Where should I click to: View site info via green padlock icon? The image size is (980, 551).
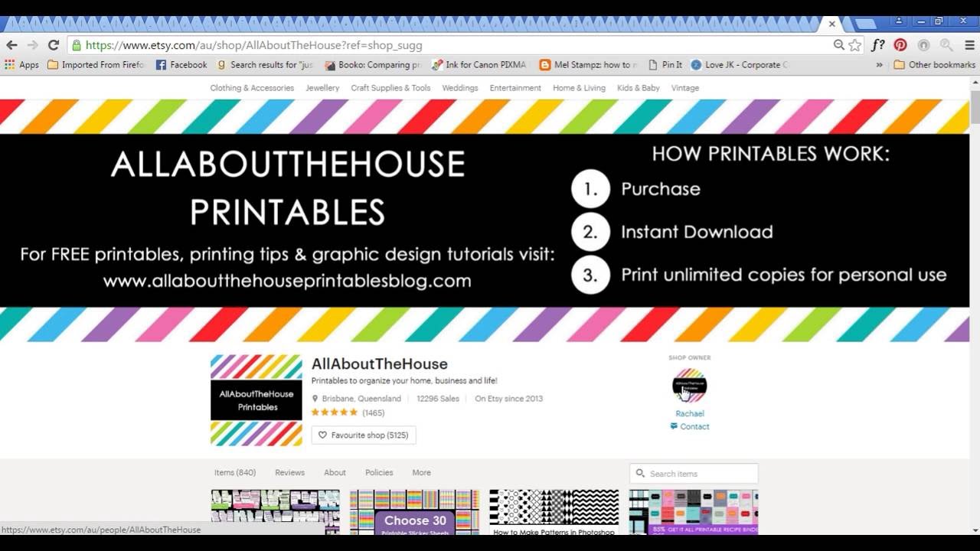(77, 45)
